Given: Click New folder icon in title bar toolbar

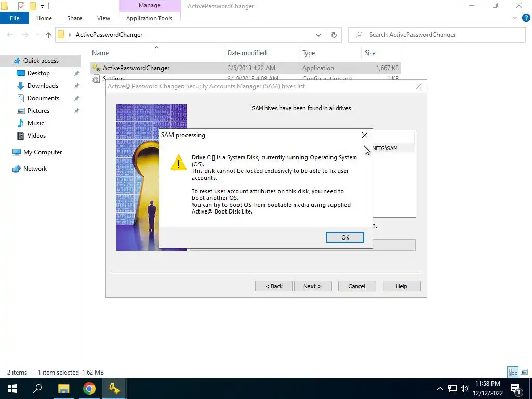Looking at the screenshot, I should [x=33, y=6].
